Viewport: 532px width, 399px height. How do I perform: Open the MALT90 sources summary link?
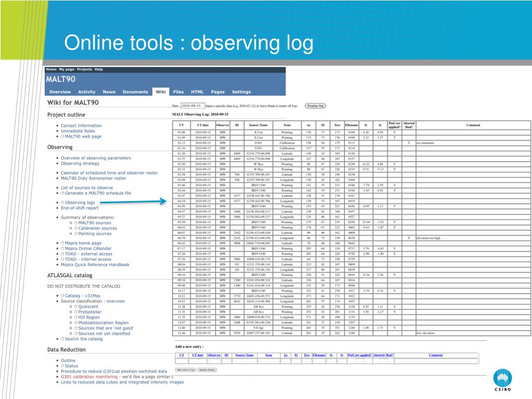point(95,223)
